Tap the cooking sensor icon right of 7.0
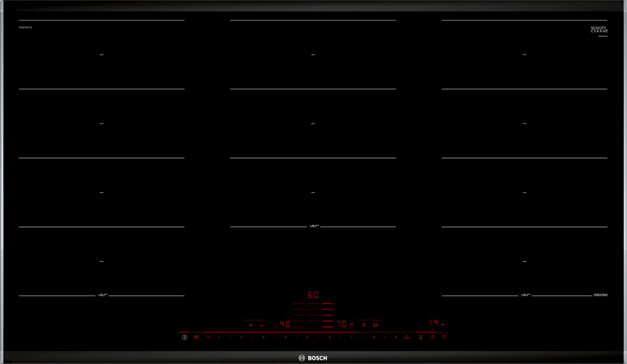This screenshot has width=627, height=364. (x=364, y=325)
